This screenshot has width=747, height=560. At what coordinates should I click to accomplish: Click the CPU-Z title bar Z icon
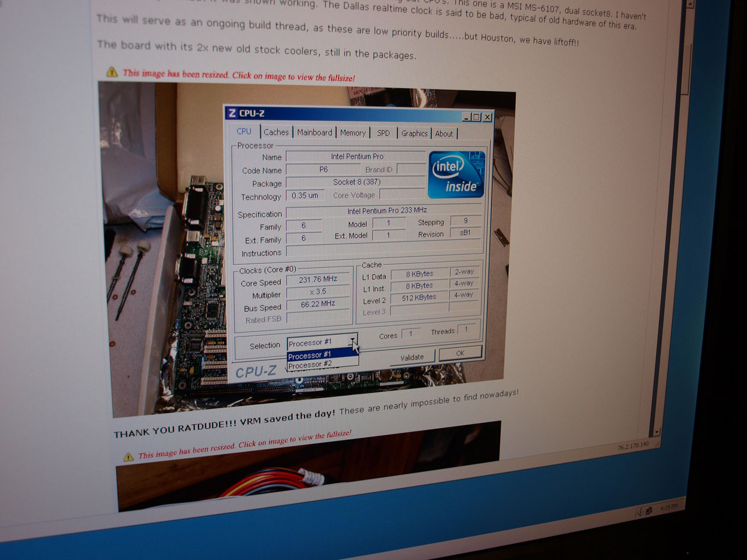232,113
